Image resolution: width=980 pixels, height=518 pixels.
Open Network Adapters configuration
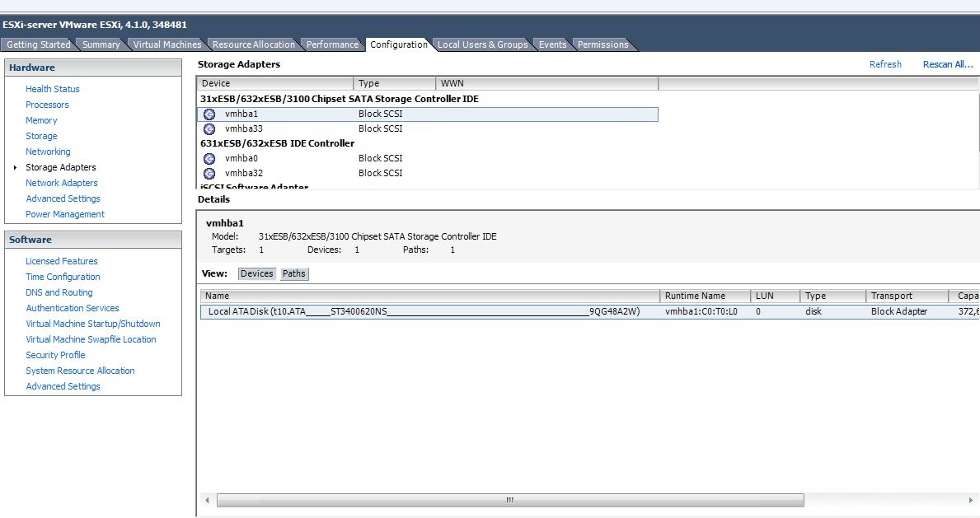click(61, 183)
